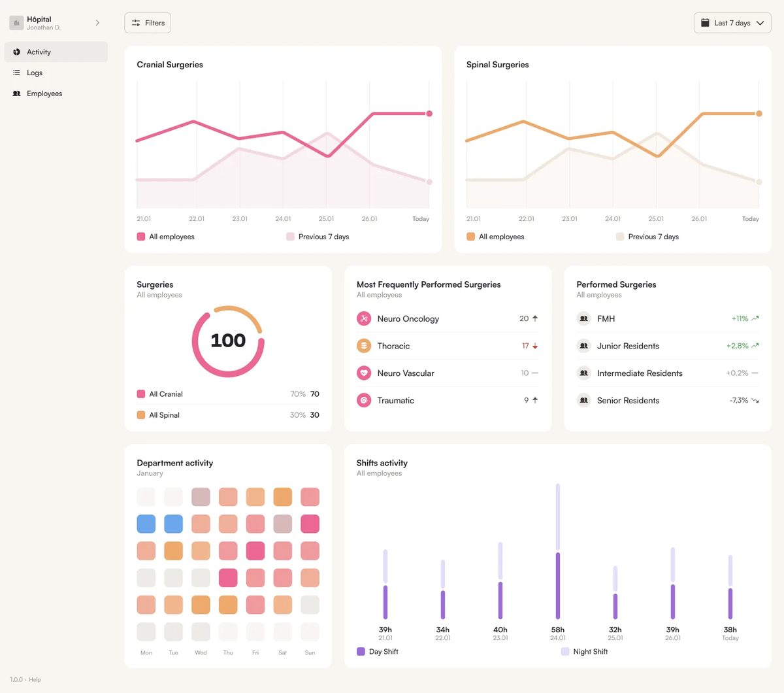784x693 pixels.
Task: Click the -7.3% Senior Residents value
Action: 739,400
